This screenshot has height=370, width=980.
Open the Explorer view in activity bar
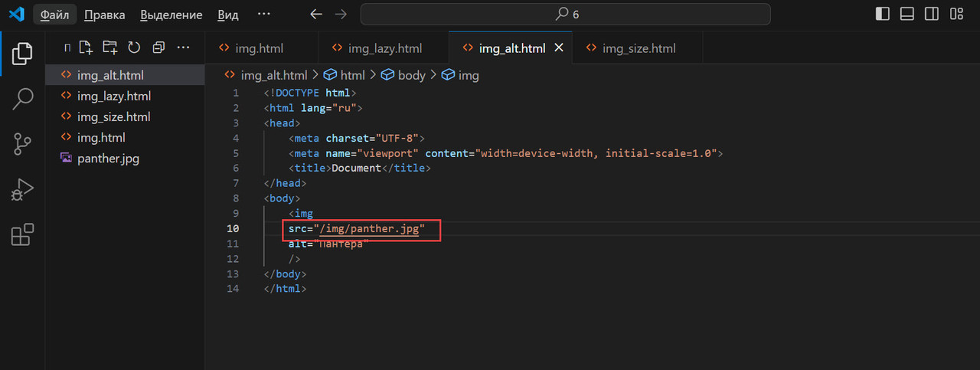(22, 54)
